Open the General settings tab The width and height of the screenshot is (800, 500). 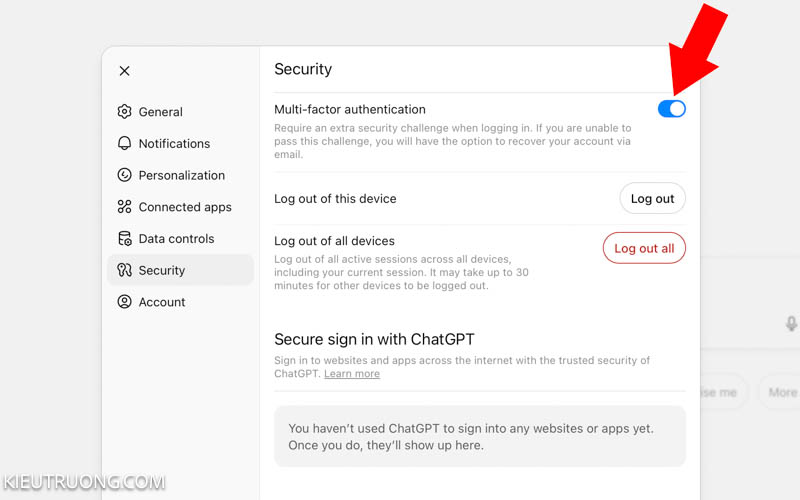pos(161,112)
